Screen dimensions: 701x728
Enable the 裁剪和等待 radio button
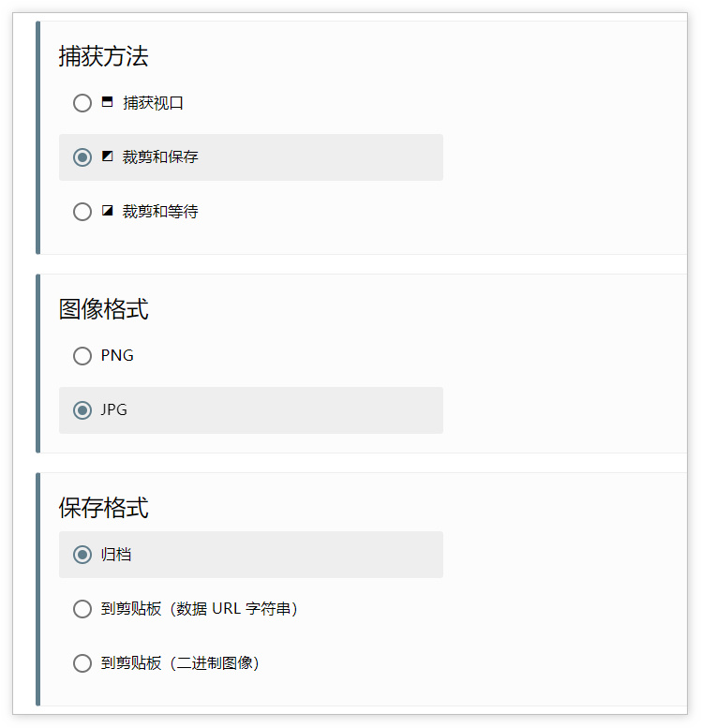(x=82, y=212)
